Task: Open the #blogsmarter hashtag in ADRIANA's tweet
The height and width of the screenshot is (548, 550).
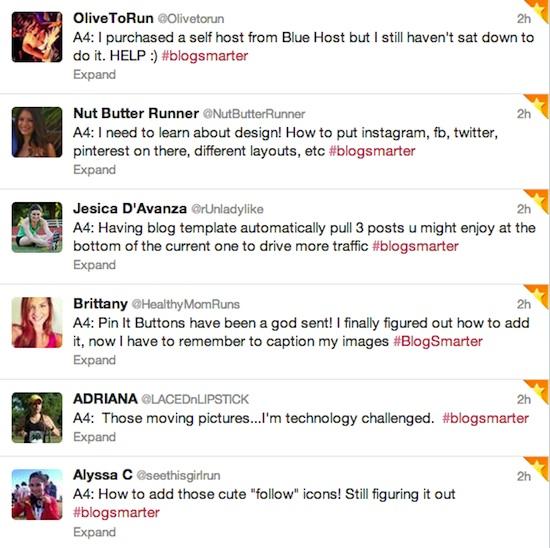Action: click(485, 418)
